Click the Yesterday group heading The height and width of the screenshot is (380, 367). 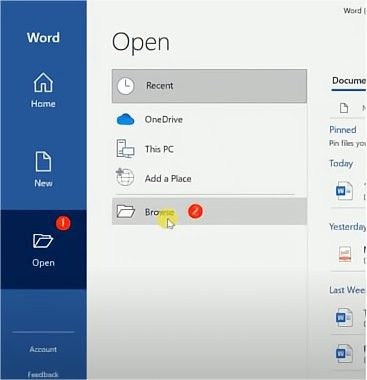click(347, 227)
